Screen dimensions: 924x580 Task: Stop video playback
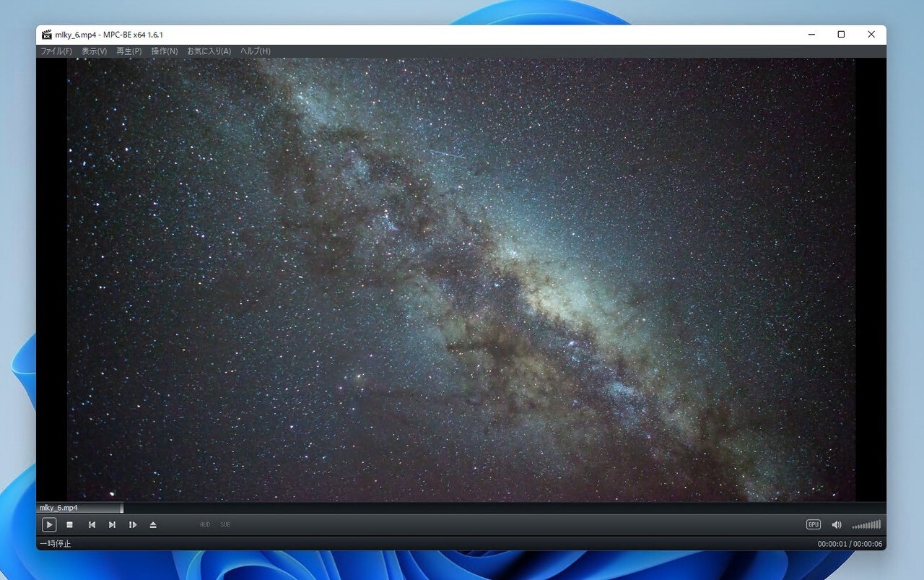click(70, 524)
